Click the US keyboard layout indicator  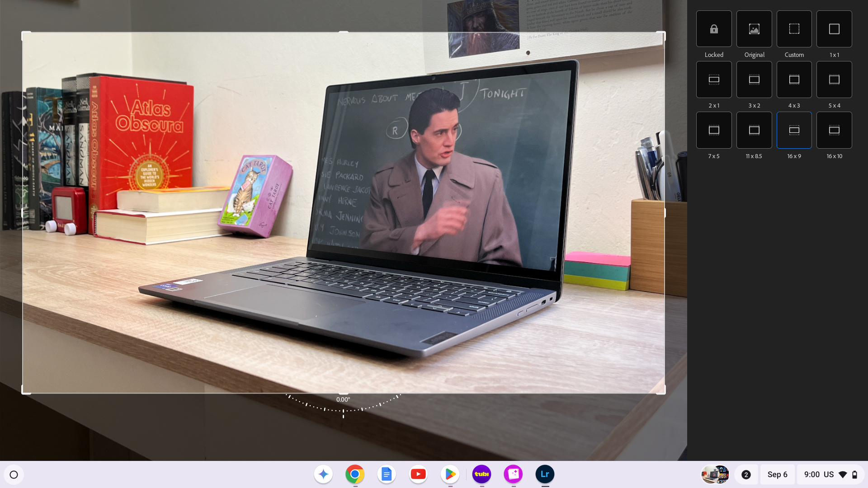829,474
